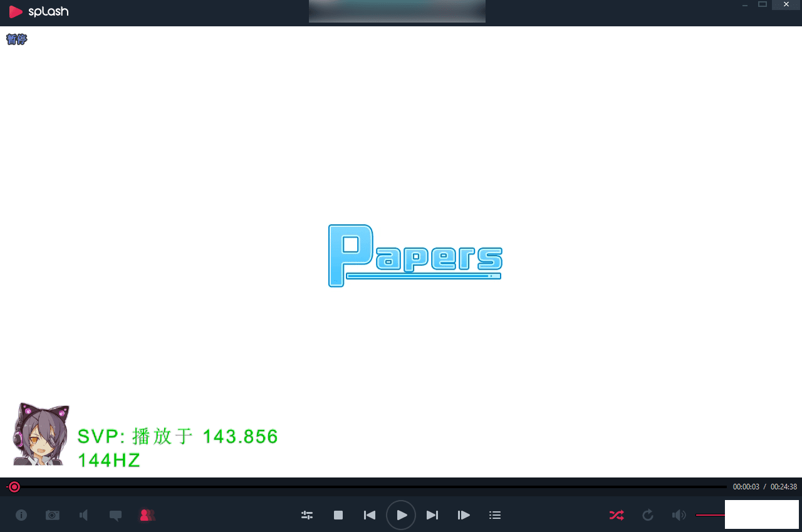The width and height of the screenshot is (802, 532).
Task: Open the subtitles speech bubble icon
Action: coord(115,516)
